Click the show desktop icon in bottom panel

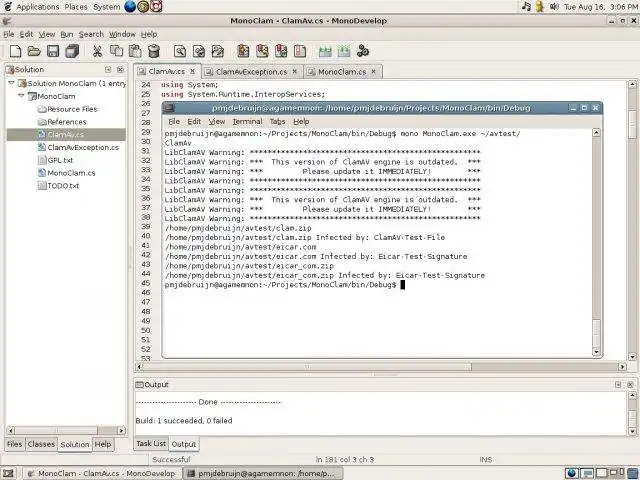click(x=8, y=473)
